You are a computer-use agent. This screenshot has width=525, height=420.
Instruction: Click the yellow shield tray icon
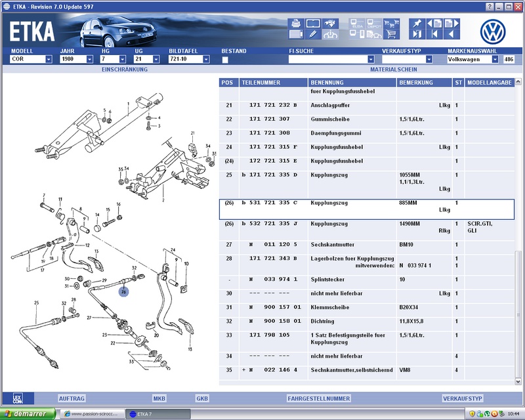pyautogui.click(x=472, y=413)
